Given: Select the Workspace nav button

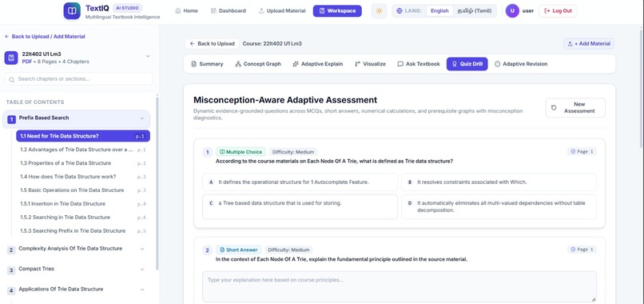Looking at the screenshot, I should click(x=337, y=11).
